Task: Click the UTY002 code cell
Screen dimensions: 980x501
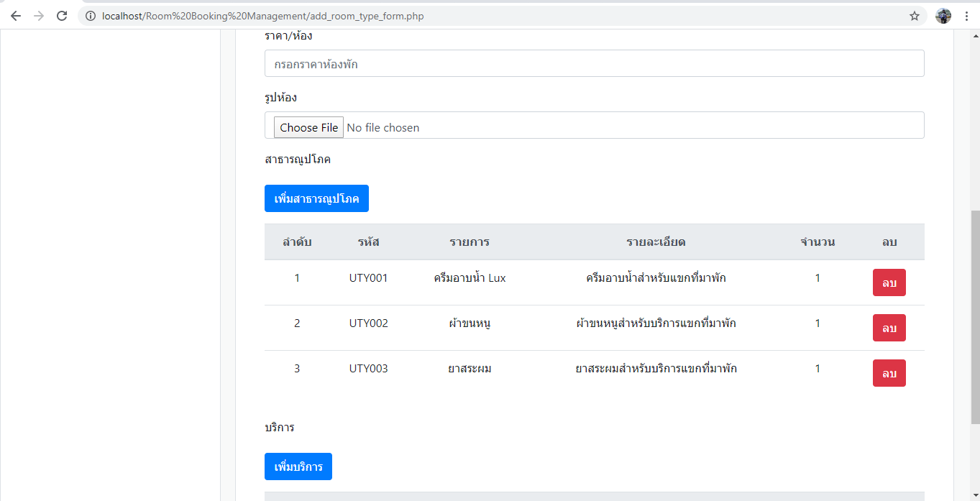Action: click(368, 323)
